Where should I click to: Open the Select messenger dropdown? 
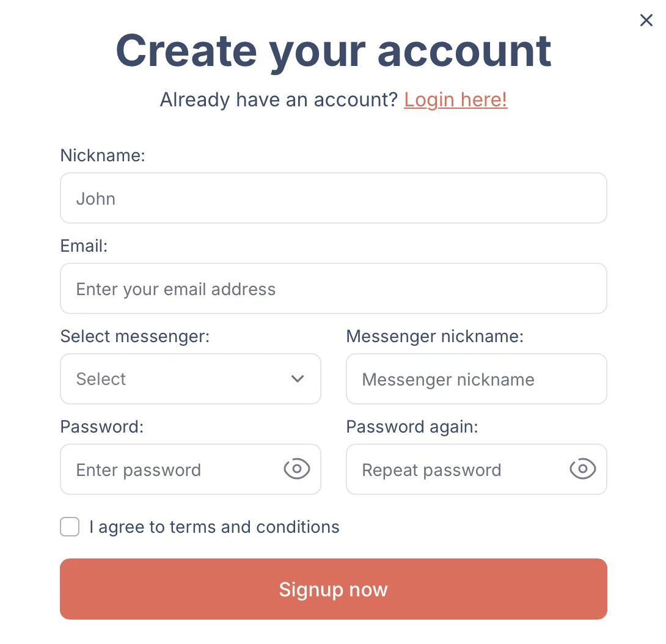(x=190, y=379)
